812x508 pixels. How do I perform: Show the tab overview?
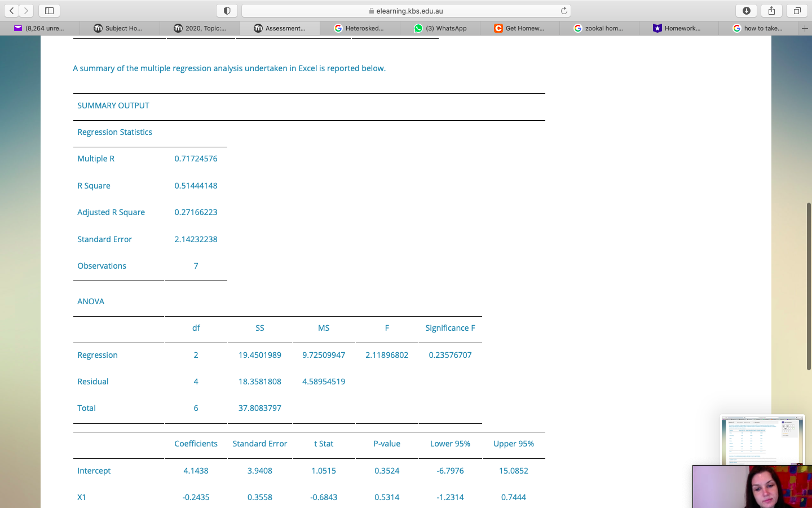point(797,11)
